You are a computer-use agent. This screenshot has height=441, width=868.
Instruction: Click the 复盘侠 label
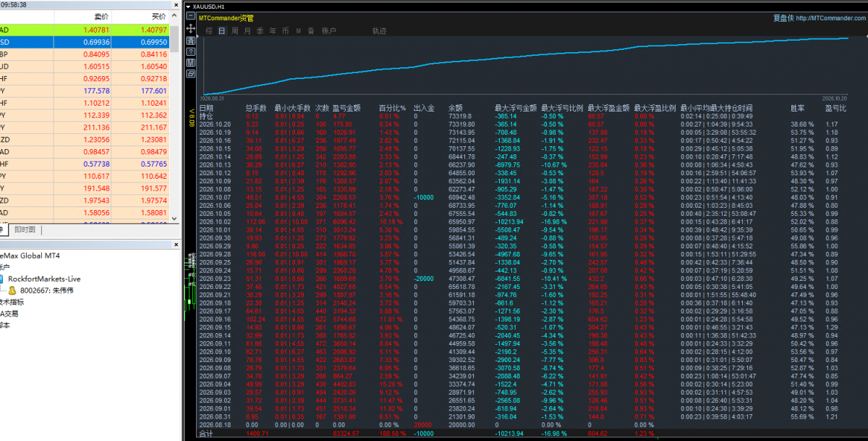783,18
